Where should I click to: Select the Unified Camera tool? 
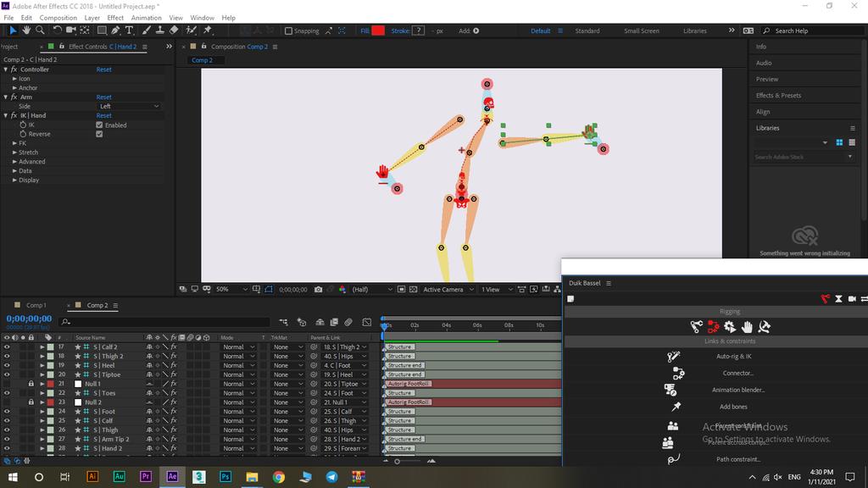pos(71,30)
